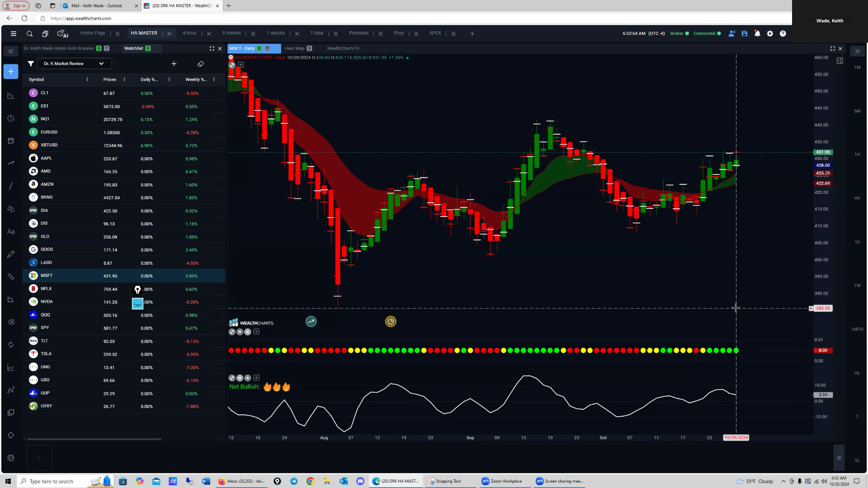The width and height of the screenshot is (868, 488).
Task: Maximize the chart panel fullscreen icon
Action: point(832,48)
